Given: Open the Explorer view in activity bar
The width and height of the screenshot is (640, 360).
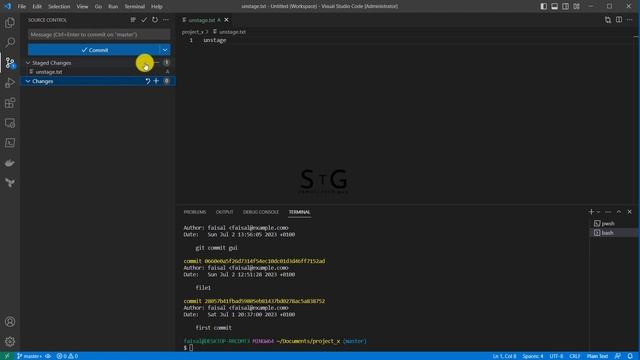Looking at the screenshot, I should click(10, 22).
